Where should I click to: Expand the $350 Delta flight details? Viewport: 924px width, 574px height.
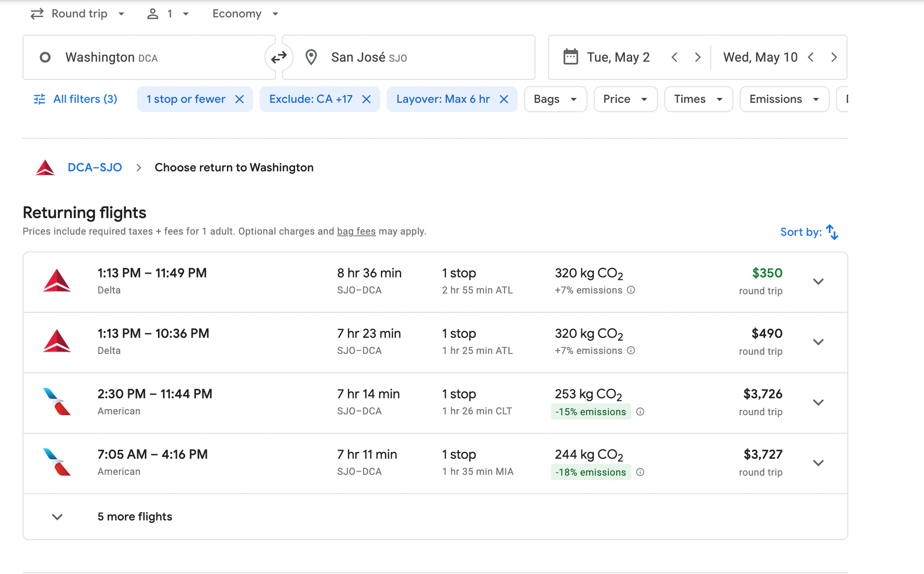(818, 282)
